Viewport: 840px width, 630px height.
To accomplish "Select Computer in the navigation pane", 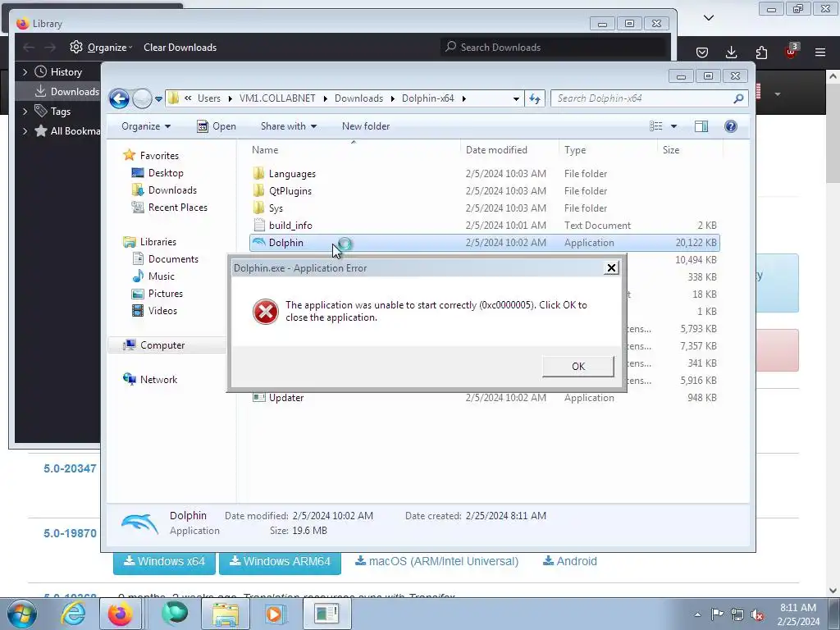I will tap(162, 345).
